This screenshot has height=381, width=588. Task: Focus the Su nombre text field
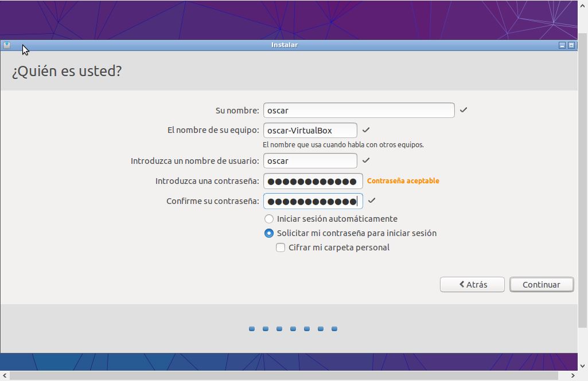(359, 111)
